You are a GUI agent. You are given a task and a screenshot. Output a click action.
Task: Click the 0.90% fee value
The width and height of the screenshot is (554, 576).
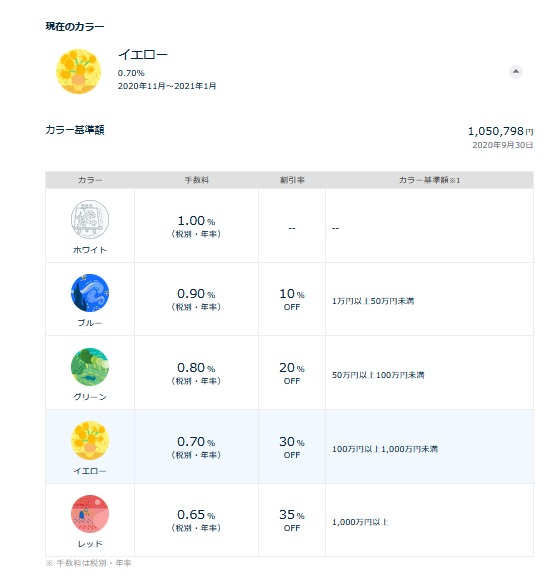196,294
